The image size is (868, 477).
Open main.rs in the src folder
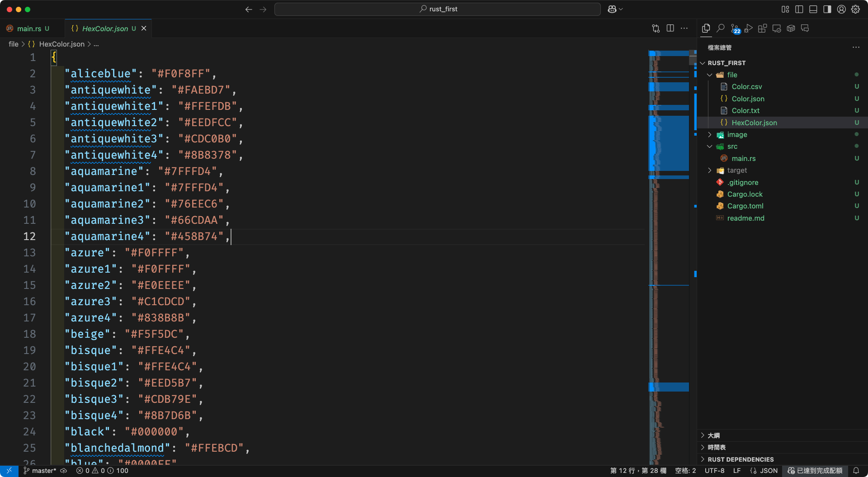pyautogui.click(x=743, y=159)
